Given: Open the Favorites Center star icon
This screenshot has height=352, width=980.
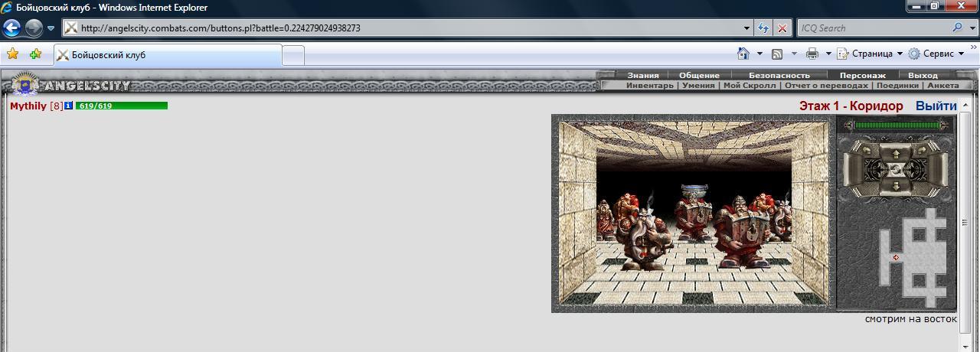Looking at the screenshot, I should 12,54.
